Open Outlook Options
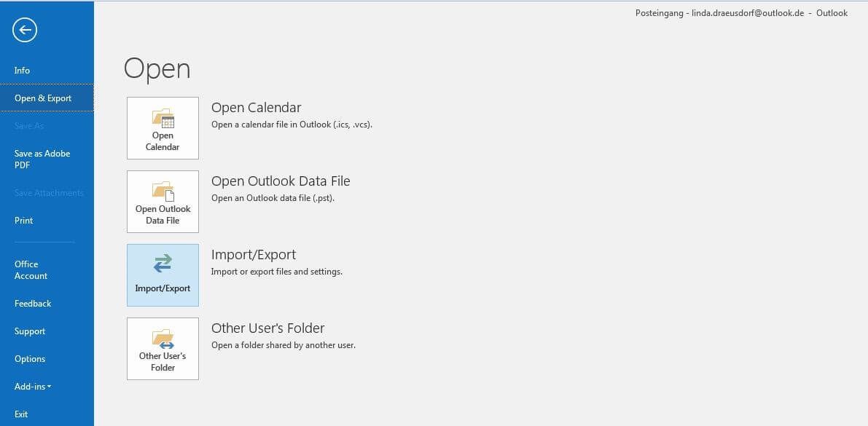 click(30, 358)
